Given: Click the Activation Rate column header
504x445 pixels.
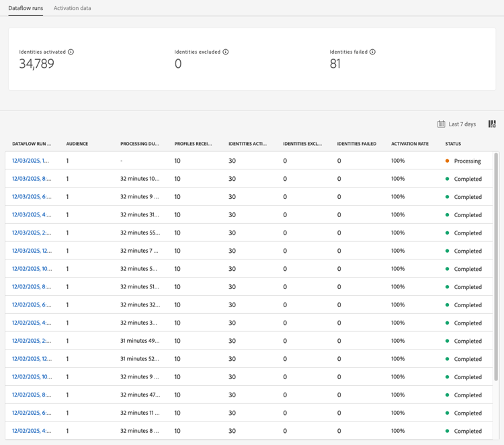Looking at the screenshot, I should (409, 144).
